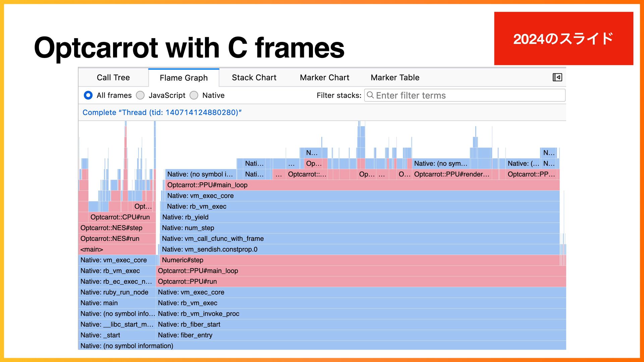The height and width of the screenshot is (362, 644).
Task: Switch to the Marker Table tab
Action: (395, 77)
